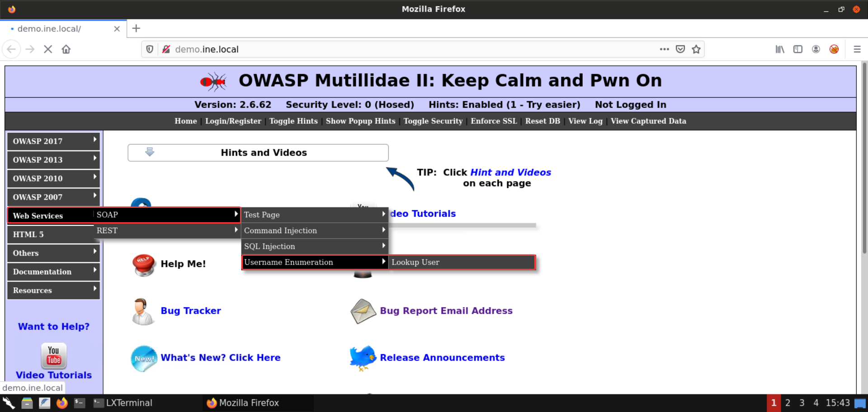This screenshot has height=412, width=868.
Task: Expand the OWASP 2017 sidebar menu
Action: click(x=53, y=141)
